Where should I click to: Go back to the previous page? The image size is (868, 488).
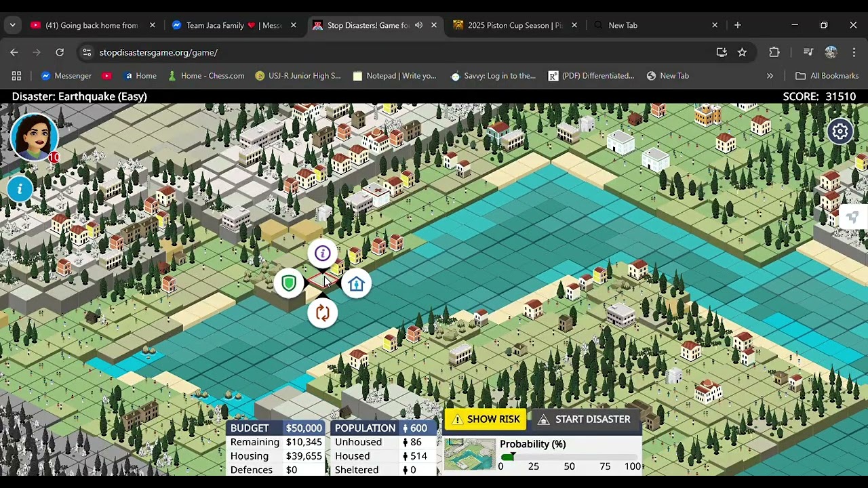coord(14,52)
